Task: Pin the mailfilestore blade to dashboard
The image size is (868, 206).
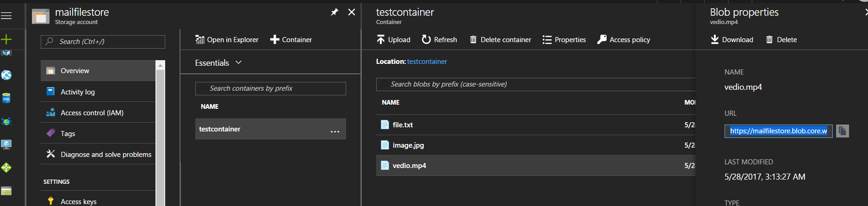Action: point(335,12)
